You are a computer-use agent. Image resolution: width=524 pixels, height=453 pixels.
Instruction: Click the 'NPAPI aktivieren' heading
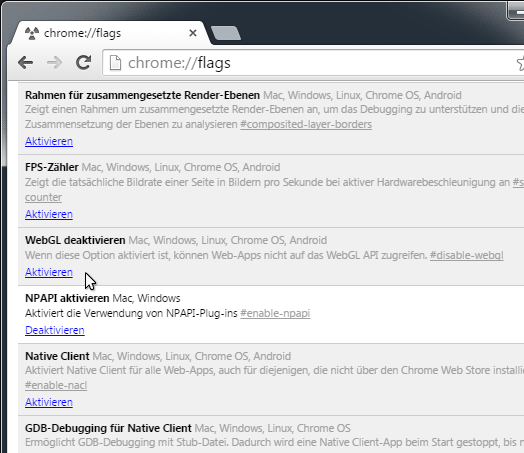click(67, 298)
